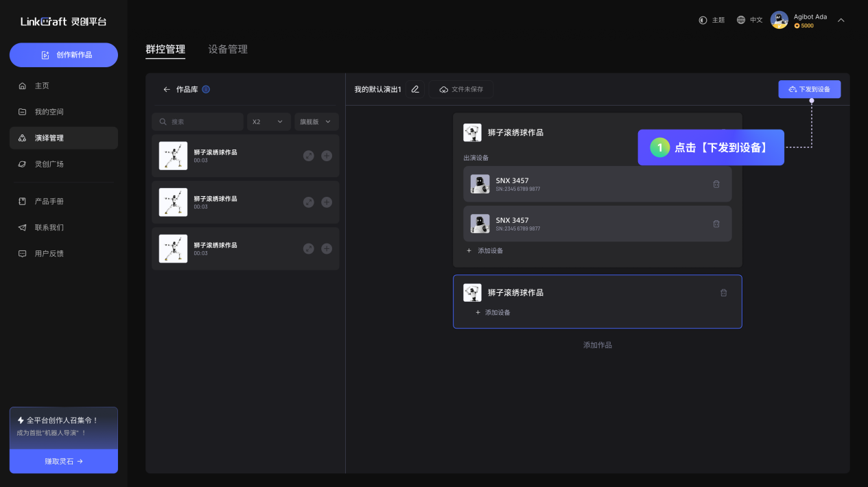The width and height of the screenshot is (868, 487).
Task: Open the 旗舰版 version dropdown
Action: (x=316, y=121)
